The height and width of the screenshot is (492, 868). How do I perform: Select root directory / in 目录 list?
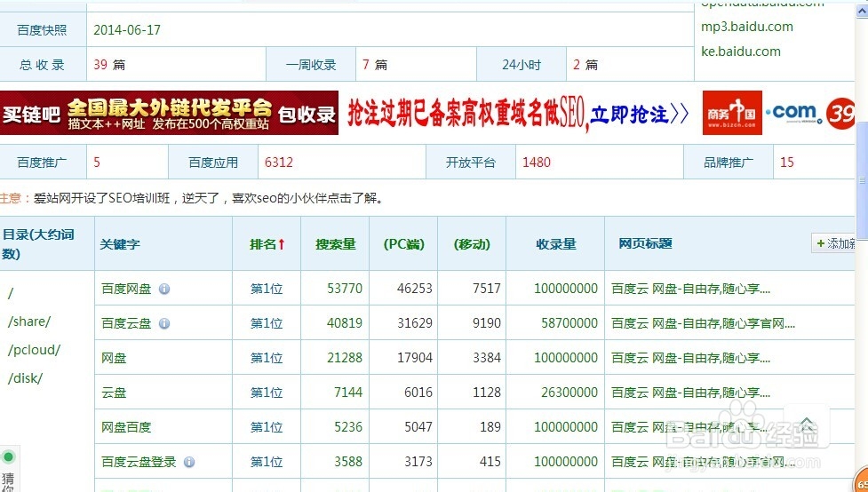pyautogui.click(x=10, y=293)
